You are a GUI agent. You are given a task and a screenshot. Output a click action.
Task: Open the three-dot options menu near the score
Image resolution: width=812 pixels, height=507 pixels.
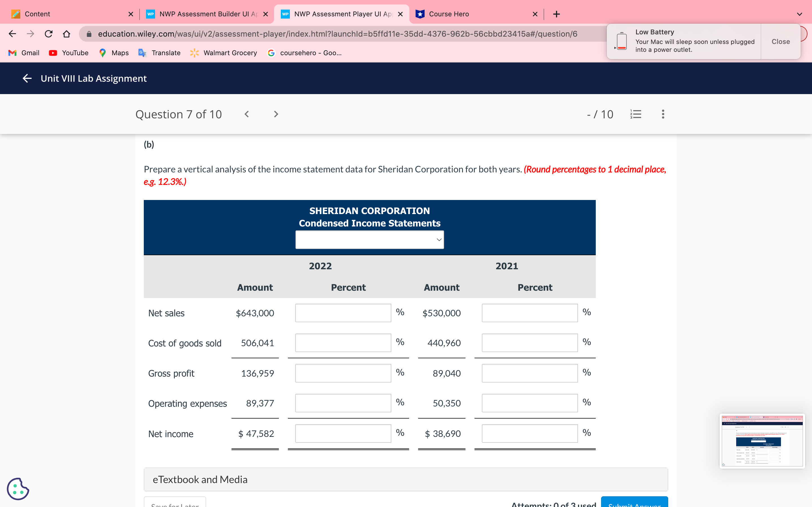(663, 114)
